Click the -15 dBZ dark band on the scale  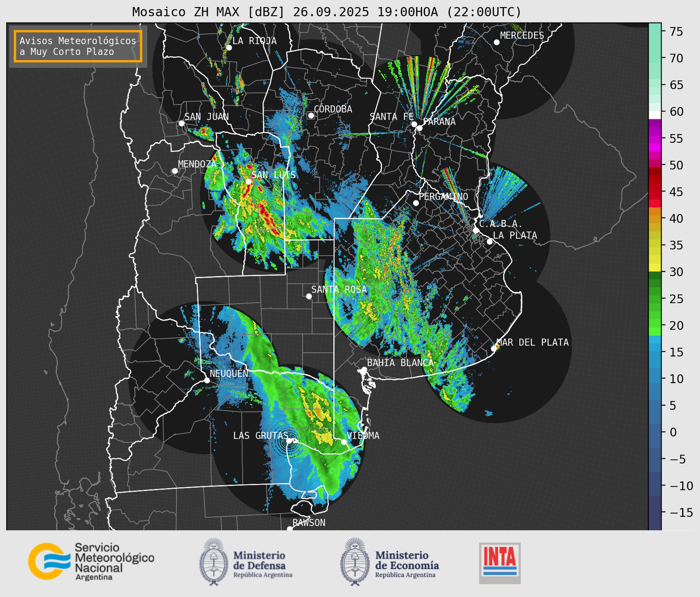654,513
